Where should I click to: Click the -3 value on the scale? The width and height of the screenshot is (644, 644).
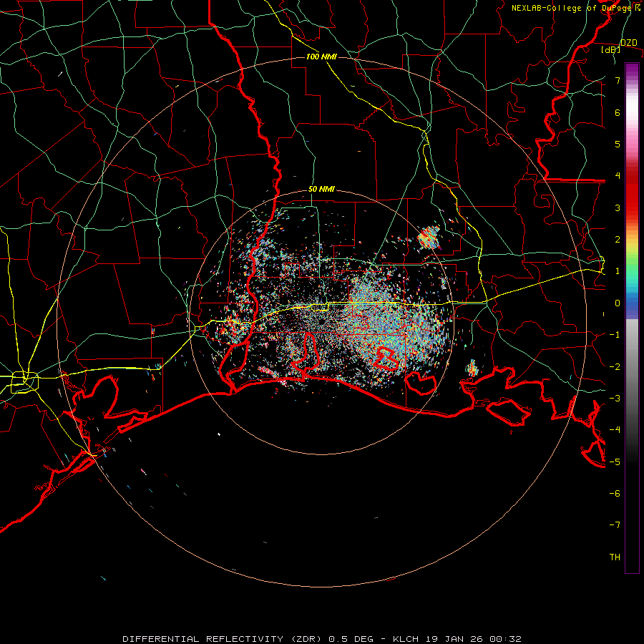pyautogui.click(x=615, y=399)
